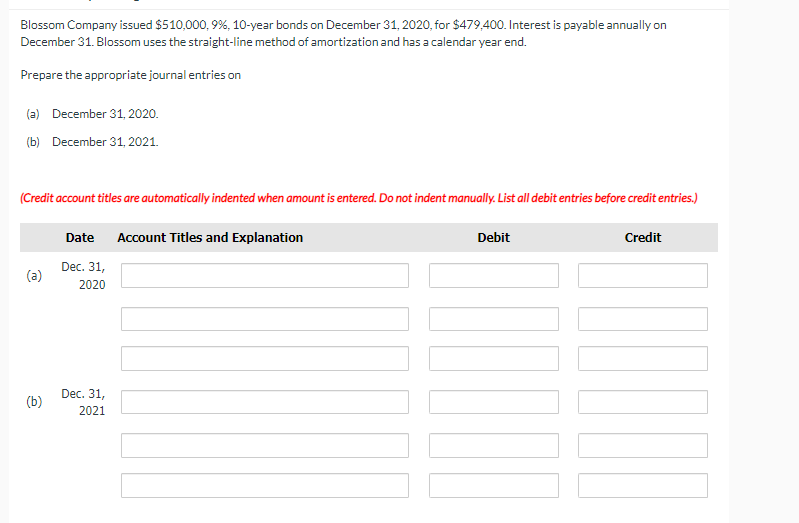The width and height of the screenshot is (799, 523).
Task: Click the first account title field for Dec. 31, 2020
Action: tap(264, 275)
